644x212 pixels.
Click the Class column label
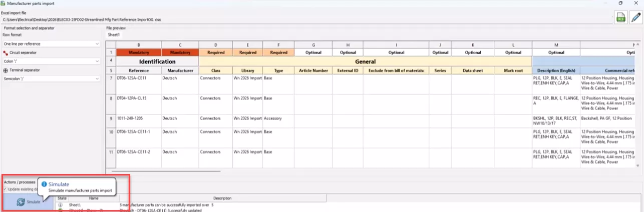(216, 71)
